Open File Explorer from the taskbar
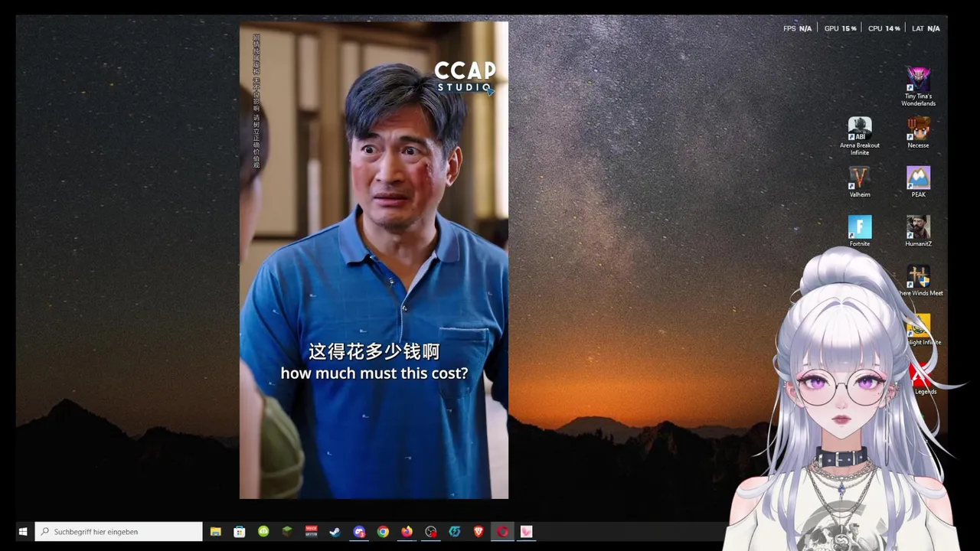This screenshot has height=551, width=980. click(216, 531)
